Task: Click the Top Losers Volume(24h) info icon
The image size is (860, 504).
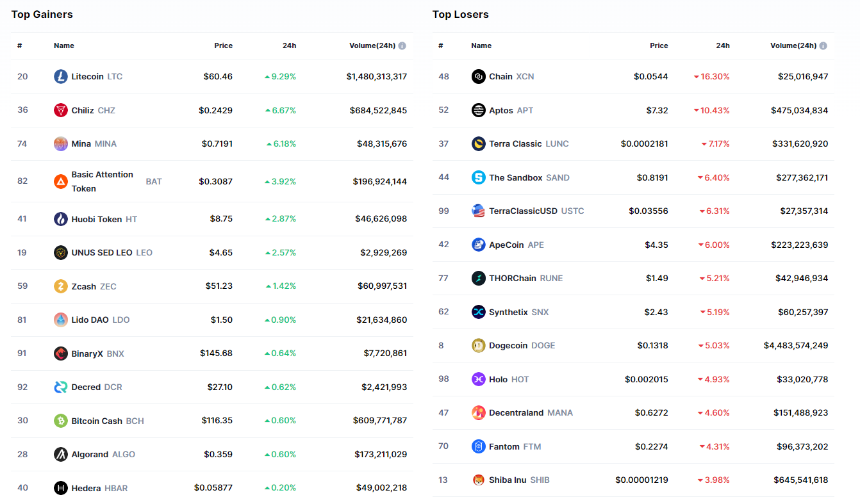Action: pyautogui.click(x=823, y=46)
